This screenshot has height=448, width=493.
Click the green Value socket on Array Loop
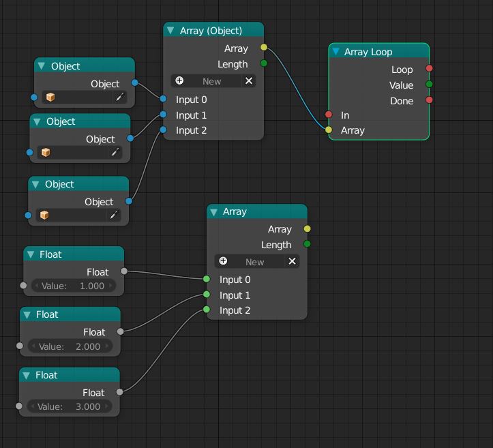[429, 85]
